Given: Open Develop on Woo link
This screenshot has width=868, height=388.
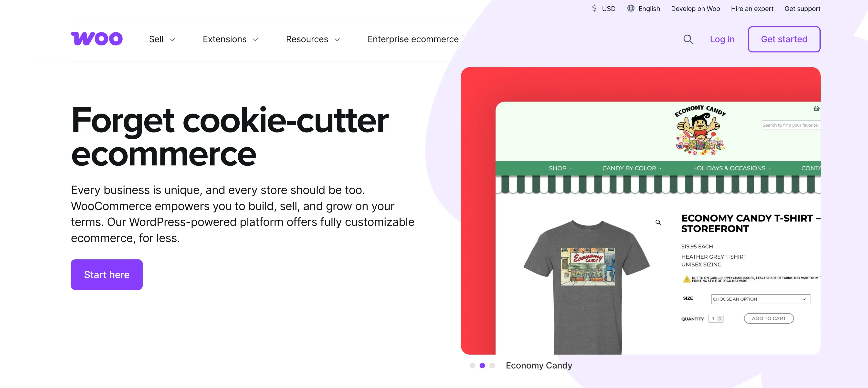Looking at the screenshot, I should tap(695, 9).
